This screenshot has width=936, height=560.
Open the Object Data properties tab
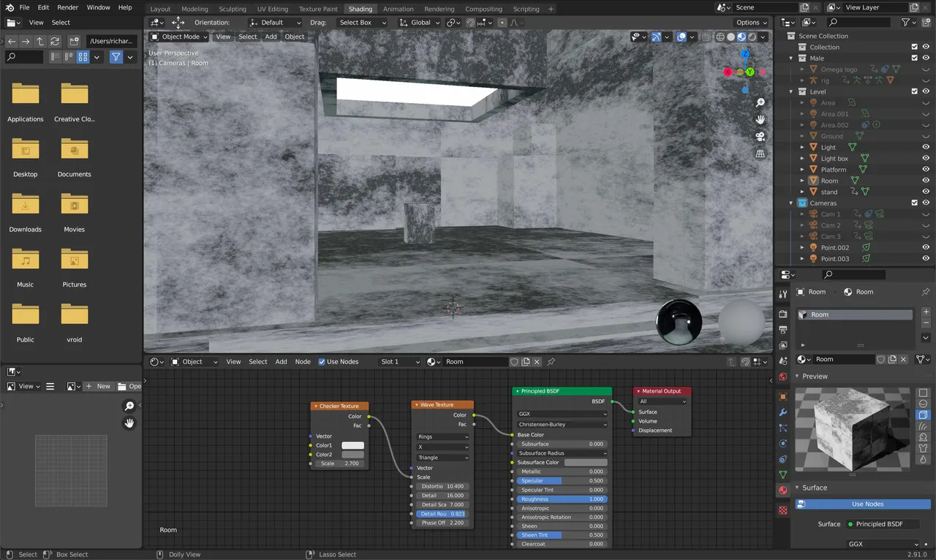point(783,474)
